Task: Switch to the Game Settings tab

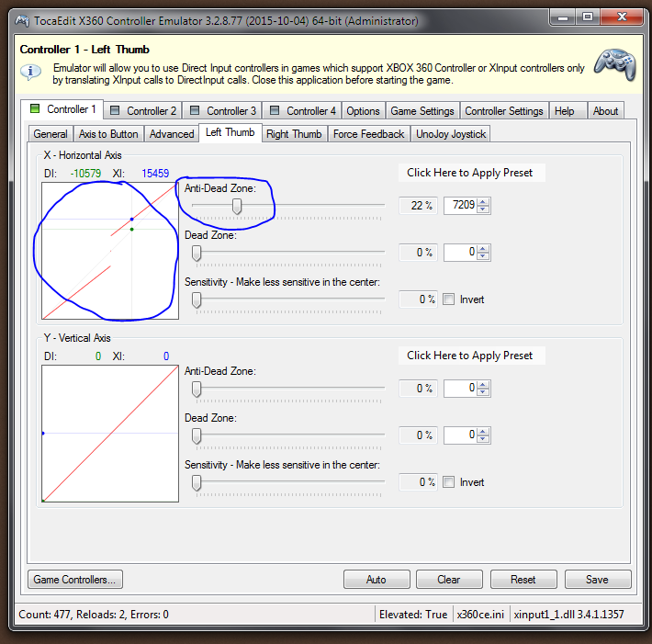Action: (422, 110)
